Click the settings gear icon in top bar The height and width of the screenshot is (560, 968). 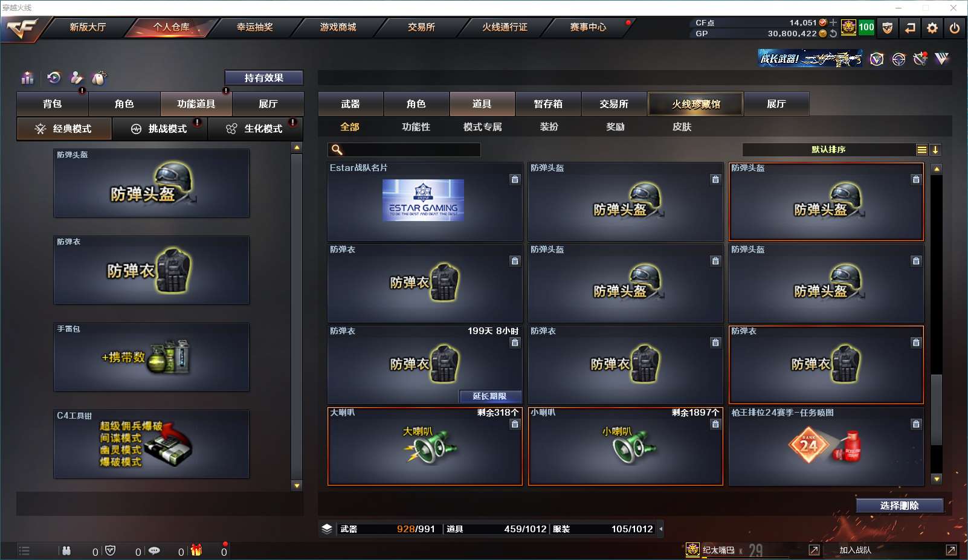(932, 28)
